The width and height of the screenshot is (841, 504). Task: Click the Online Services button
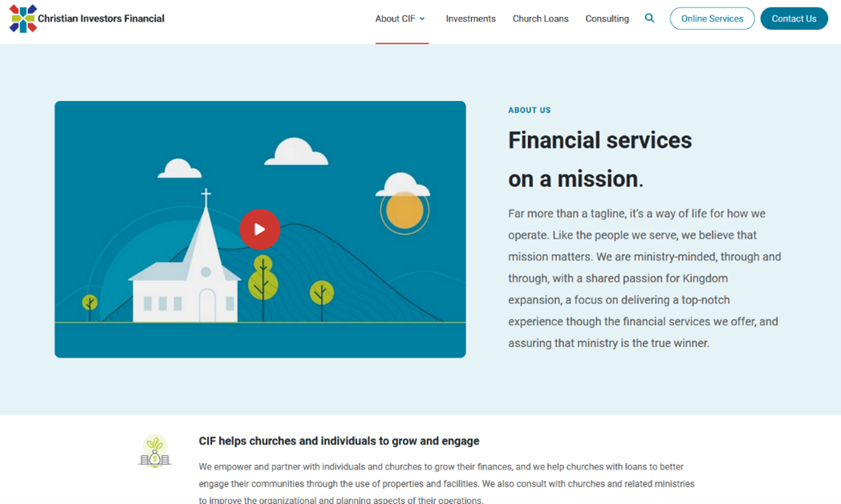tap(712, 18)
